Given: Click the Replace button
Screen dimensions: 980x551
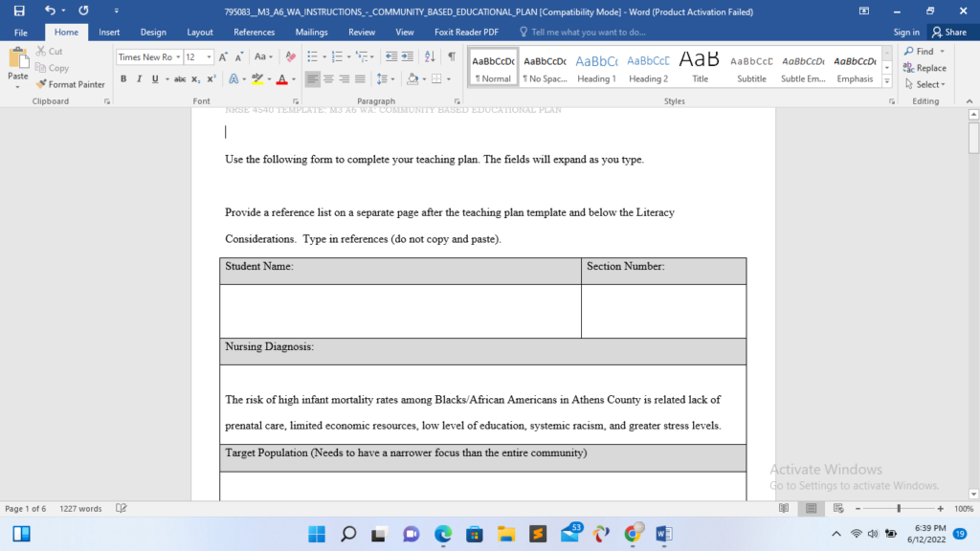Looking at the screenshot, I should tap(924, 68).
